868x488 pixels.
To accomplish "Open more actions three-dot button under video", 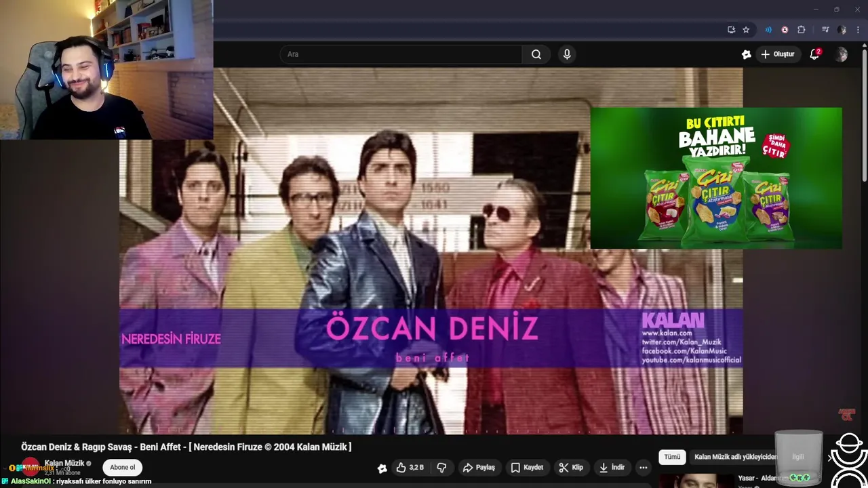I will [x=643, y=467].
